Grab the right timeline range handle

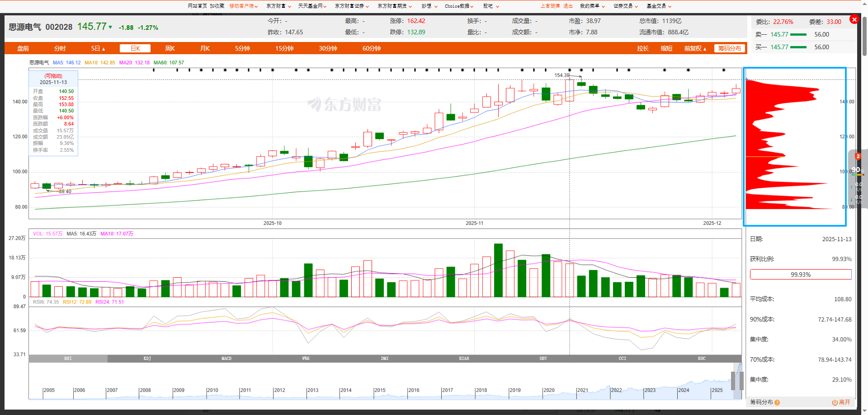(x=741, y=381)
